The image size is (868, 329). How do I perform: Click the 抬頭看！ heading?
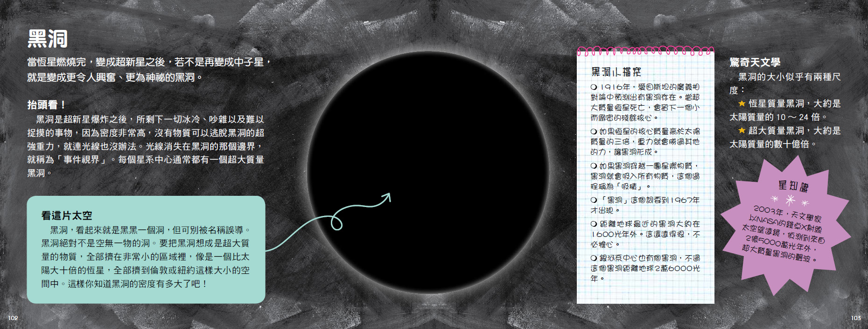pyautogui.click(x=47, y=105)
